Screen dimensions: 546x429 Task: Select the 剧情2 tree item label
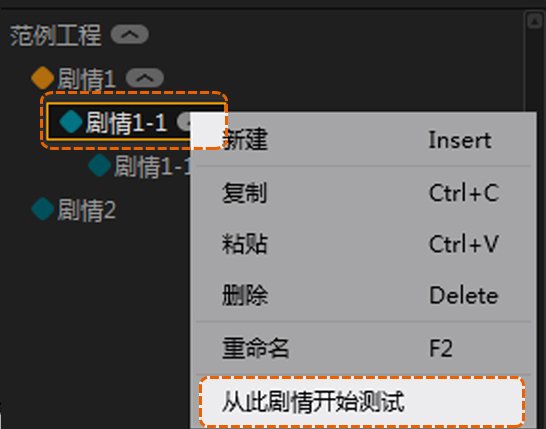tap(86, 210)
